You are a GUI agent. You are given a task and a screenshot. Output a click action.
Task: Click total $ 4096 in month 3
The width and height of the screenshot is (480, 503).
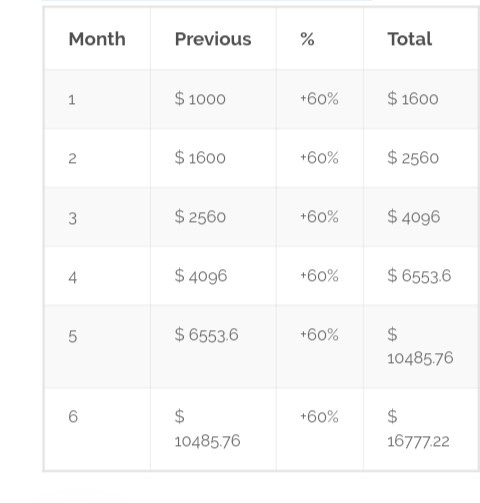(414, 217)
